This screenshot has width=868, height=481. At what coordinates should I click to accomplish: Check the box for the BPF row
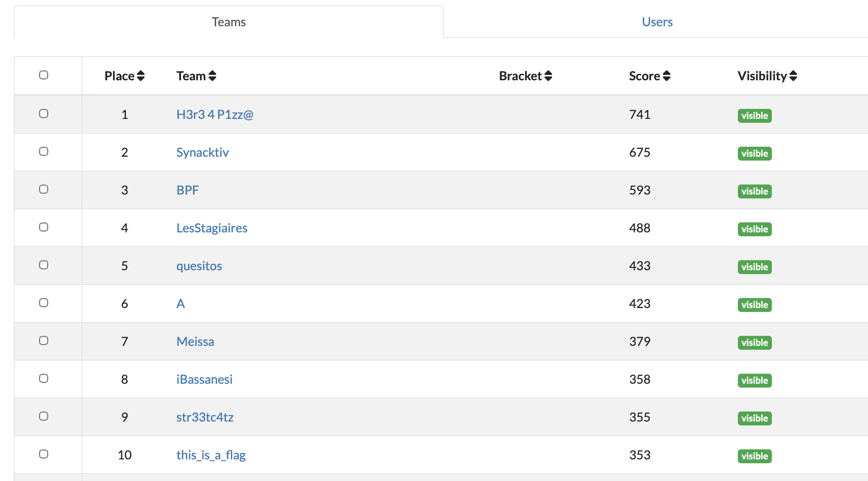pos(44,189)
